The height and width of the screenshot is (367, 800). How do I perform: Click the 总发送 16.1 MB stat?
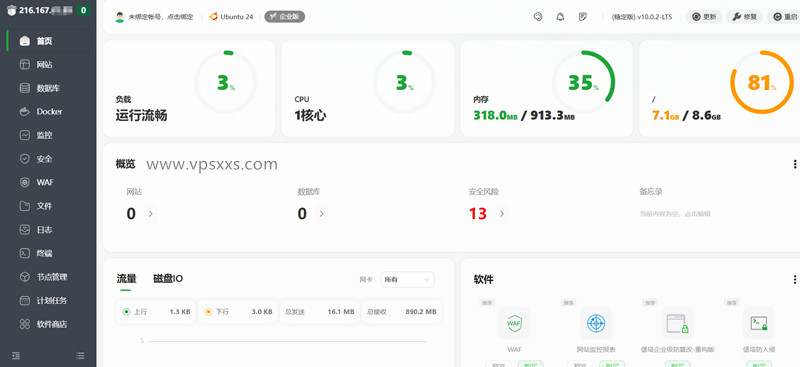click(x=319, y=311)
